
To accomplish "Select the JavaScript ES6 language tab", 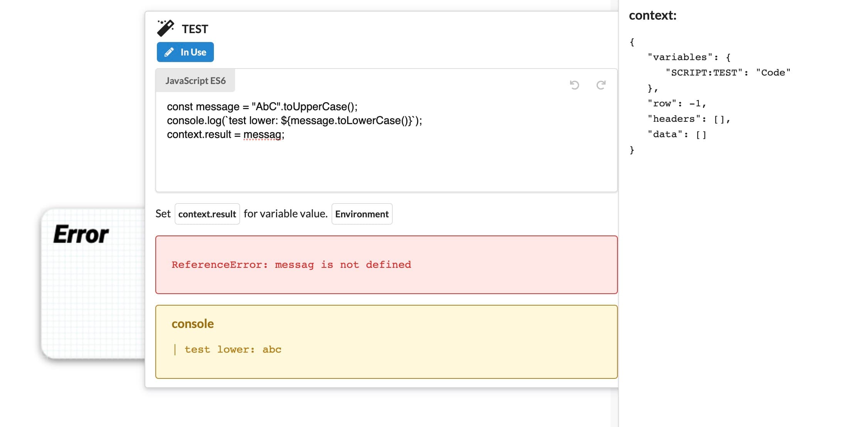I will pyautogui.click(x=195, y=80).
